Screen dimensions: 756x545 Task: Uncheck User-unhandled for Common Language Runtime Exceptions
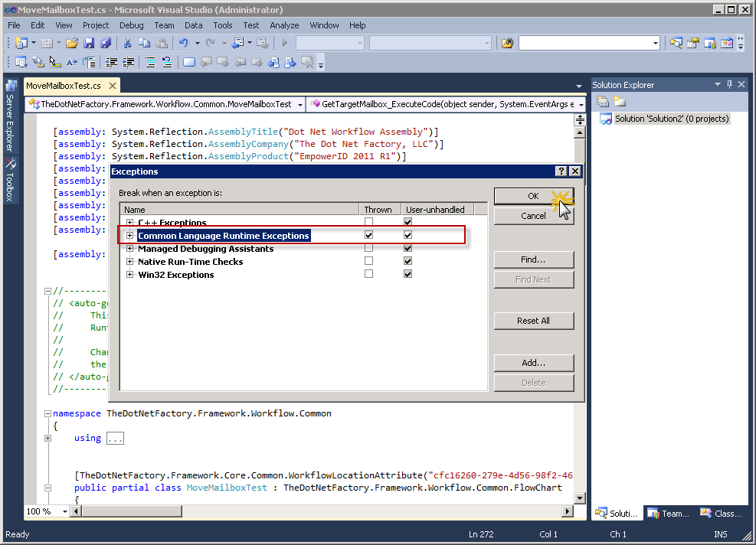point(408,235)
